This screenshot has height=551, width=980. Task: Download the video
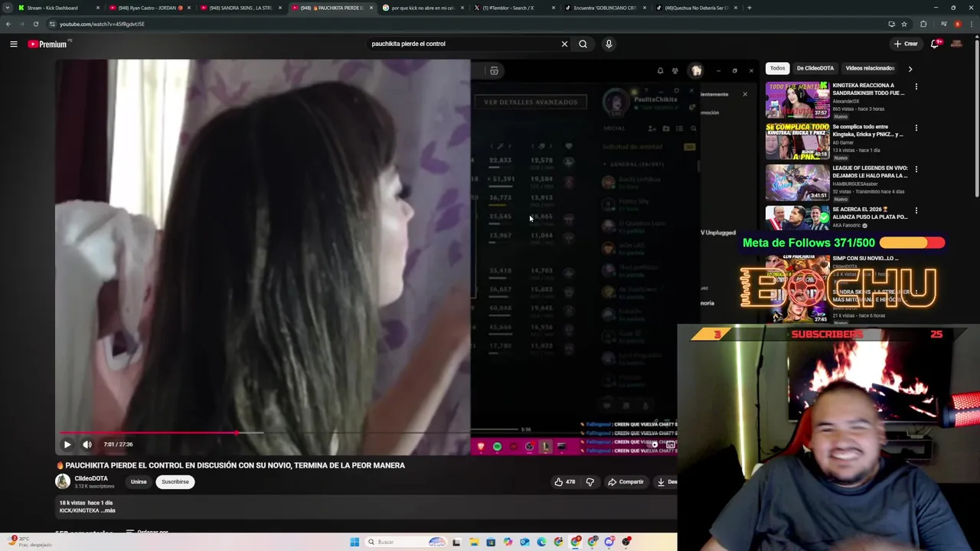[666, 481]
